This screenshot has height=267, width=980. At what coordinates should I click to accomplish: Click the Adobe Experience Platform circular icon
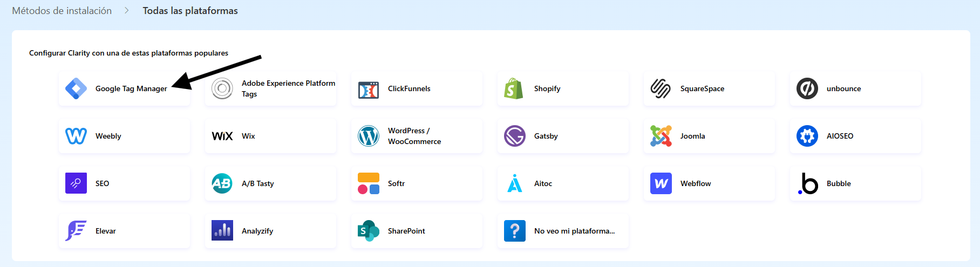[222, 88]
